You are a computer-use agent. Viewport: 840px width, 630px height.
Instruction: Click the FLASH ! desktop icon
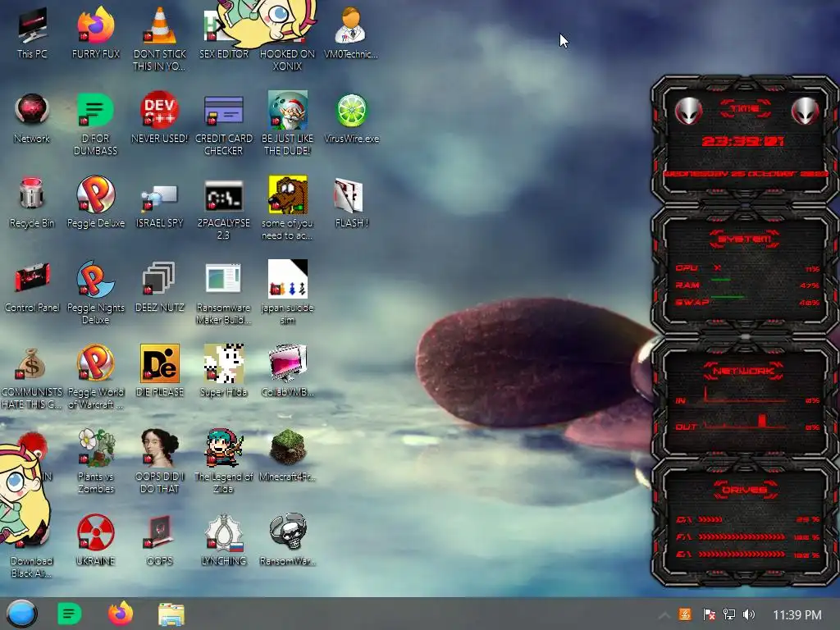click(348, 195)
